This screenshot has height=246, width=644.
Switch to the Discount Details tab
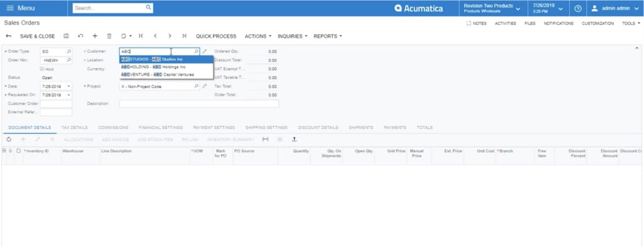coord(318,128)
